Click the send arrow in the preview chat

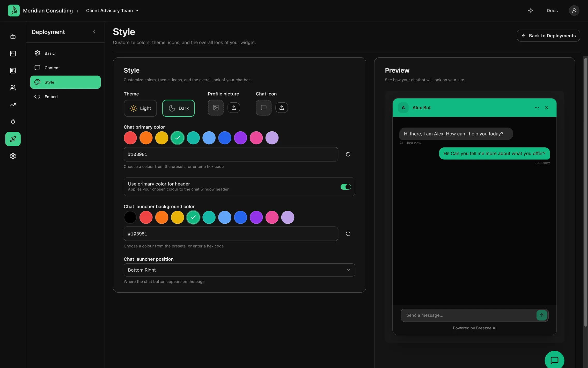542,315
